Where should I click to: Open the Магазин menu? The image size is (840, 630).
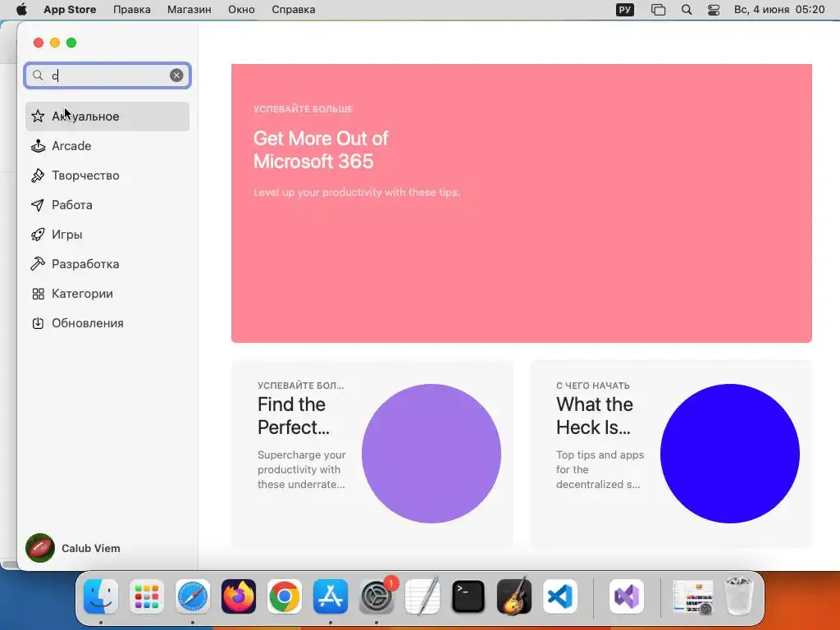(x=189, y=10)
